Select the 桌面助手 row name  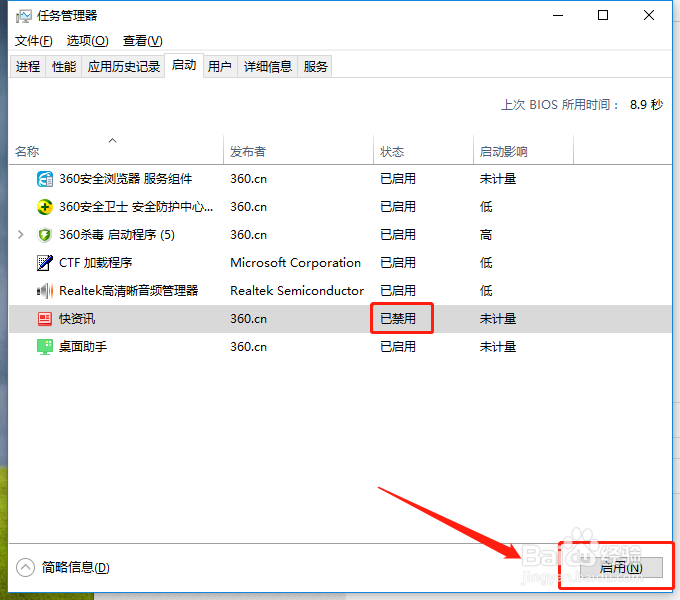(83, 347)
